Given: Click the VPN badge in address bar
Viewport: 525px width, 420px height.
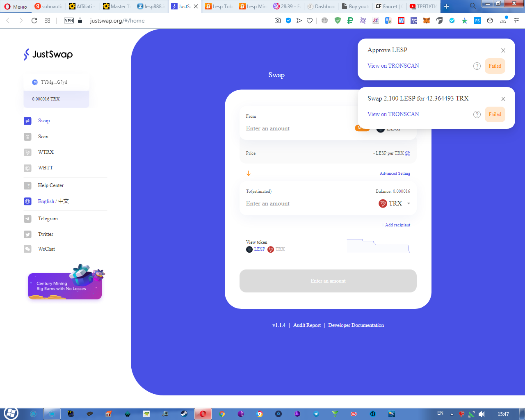Looking at the screenshot, I should pos(69,21).
